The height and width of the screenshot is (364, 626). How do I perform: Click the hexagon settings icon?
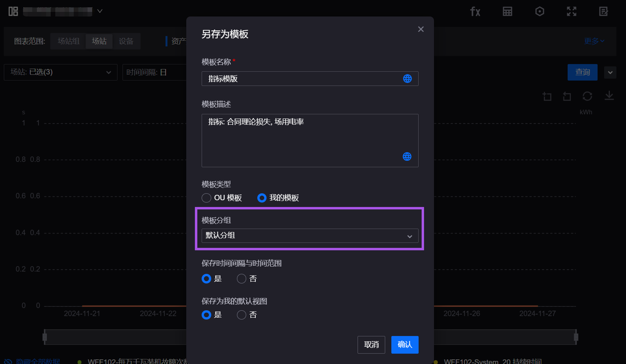(539, 11)
